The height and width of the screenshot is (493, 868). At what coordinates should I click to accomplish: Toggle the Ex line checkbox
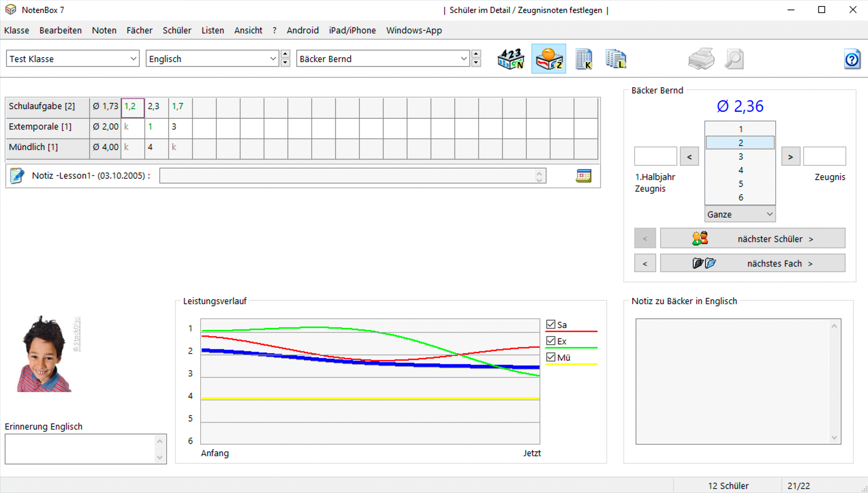tap(551, 341)
